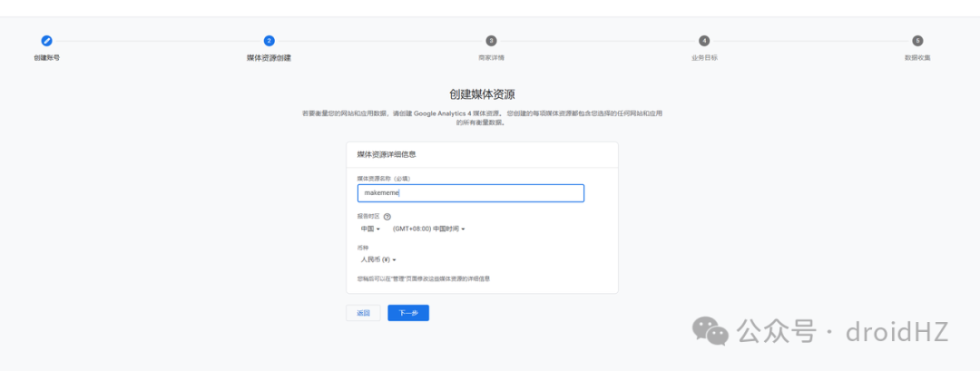Click the 报告时区 label text
The height and width of the screenshot is (371, 980).
(368, 216)
